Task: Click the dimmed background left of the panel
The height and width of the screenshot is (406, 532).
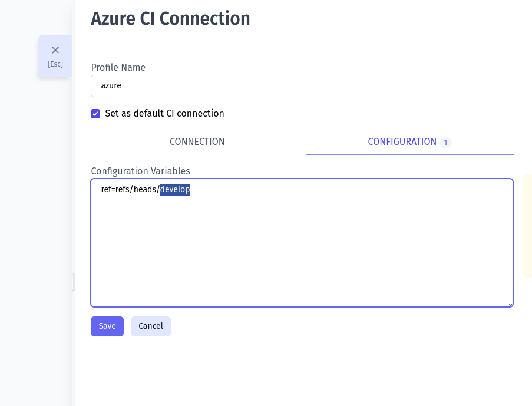Action: point(35,236)
